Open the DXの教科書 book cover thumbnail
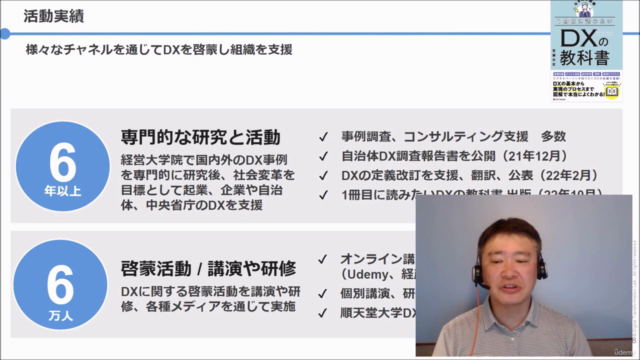 click(587, 51)
